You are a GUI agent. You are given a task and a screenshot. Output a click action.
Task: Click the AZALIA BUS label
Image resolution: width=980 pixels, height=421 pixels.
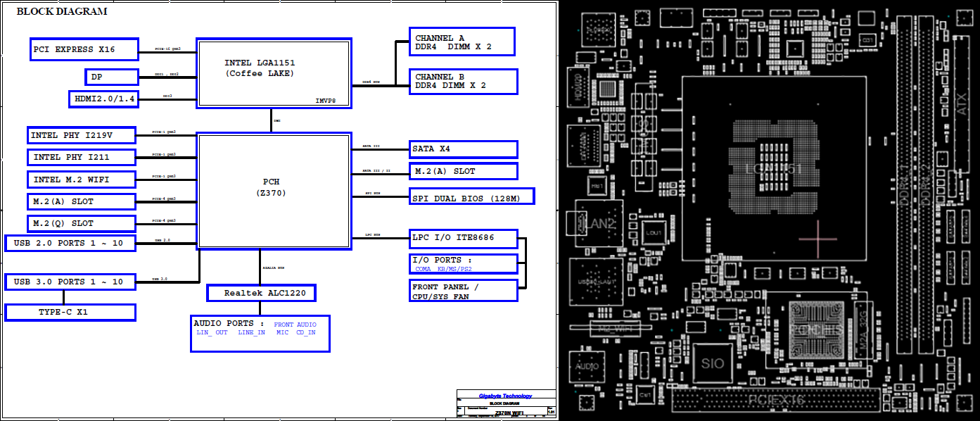(x=273, y=268)
